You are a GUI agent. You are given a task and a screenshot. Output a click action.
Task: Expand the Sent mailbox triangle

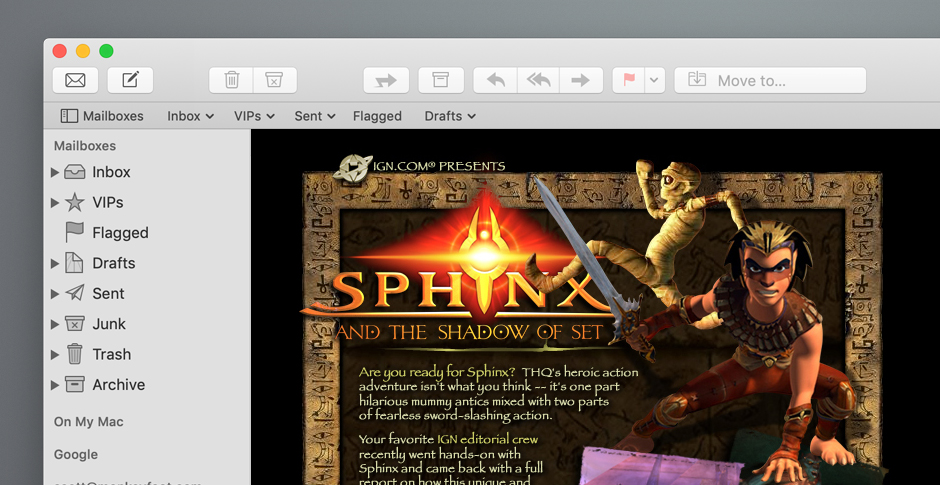55,294
